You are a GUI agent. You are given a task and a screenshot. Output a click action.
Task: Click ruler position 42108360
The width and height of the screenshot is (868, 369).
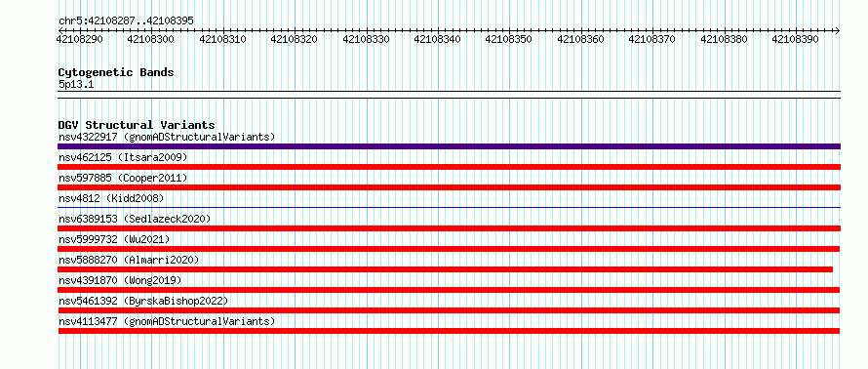pyautogui.click(x=580, y=39)
